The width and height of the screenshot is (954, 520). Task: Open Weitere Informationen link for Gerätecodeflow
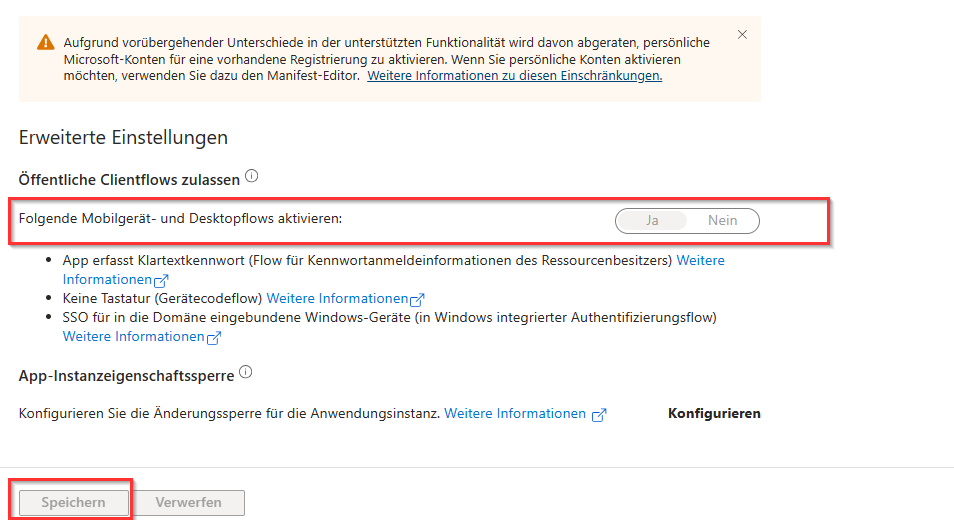(338, 299)
